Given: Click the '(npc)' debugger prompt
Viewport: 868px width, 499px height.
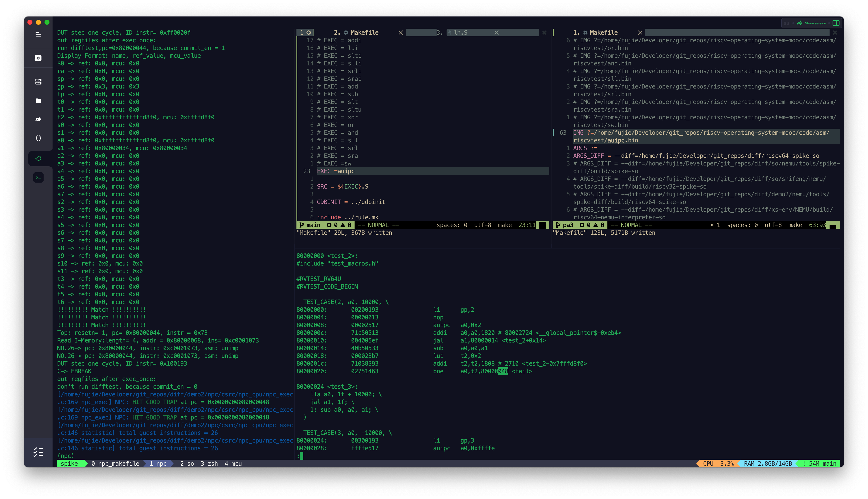Looking at the screenshot, I should [x=65, y=456].
